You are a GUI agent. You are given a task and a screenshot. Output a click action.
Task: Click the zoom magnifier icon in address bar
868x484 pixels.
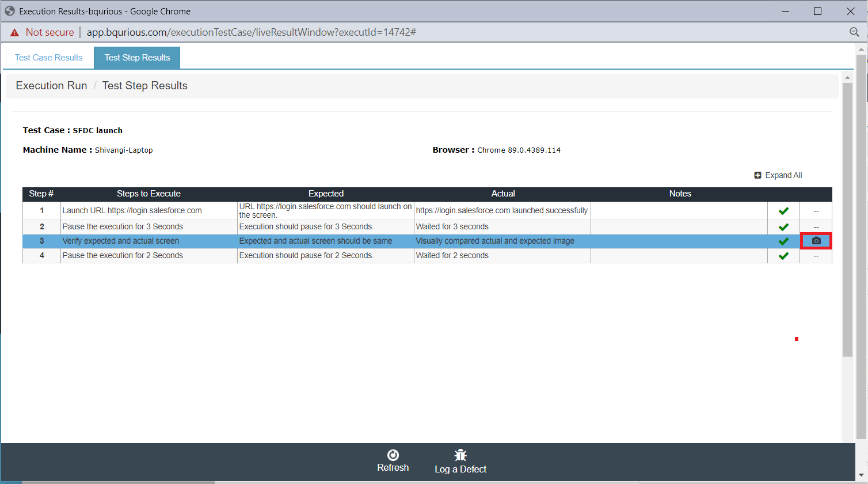(854, 32)
